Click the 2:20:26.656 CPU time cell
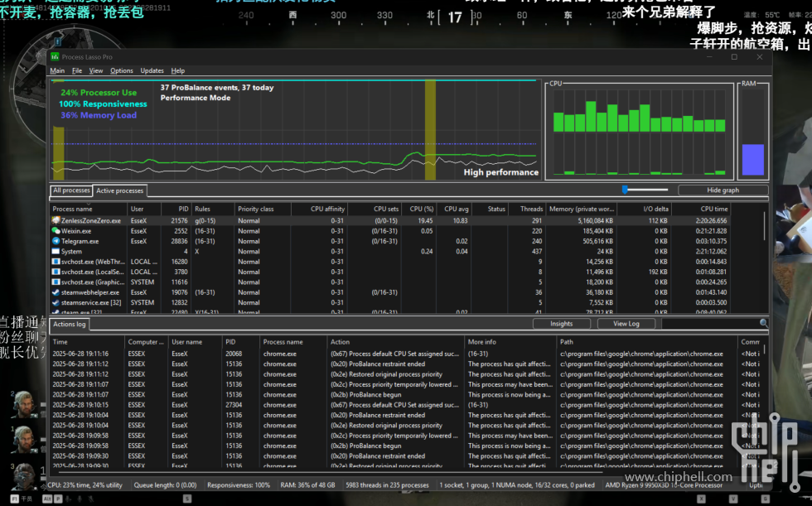The image size is (812, 506). (x=711, y=220)
